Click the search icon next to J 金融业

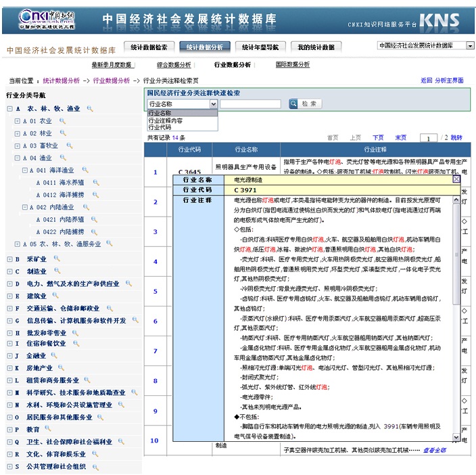coord(56,356)
